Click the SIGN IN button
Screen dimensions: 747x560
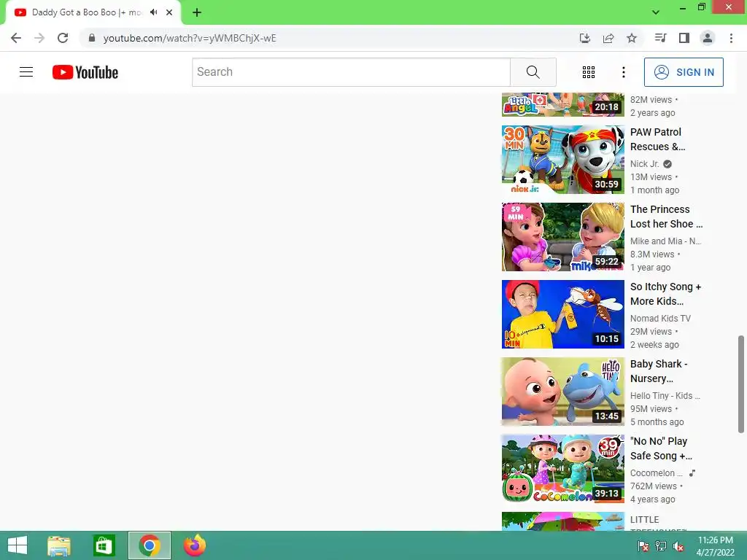684,72
